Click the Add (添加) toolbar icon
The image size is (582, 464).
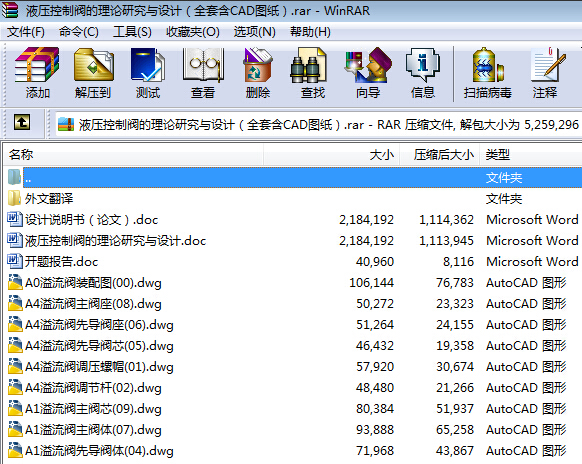(x=37, y=65)
